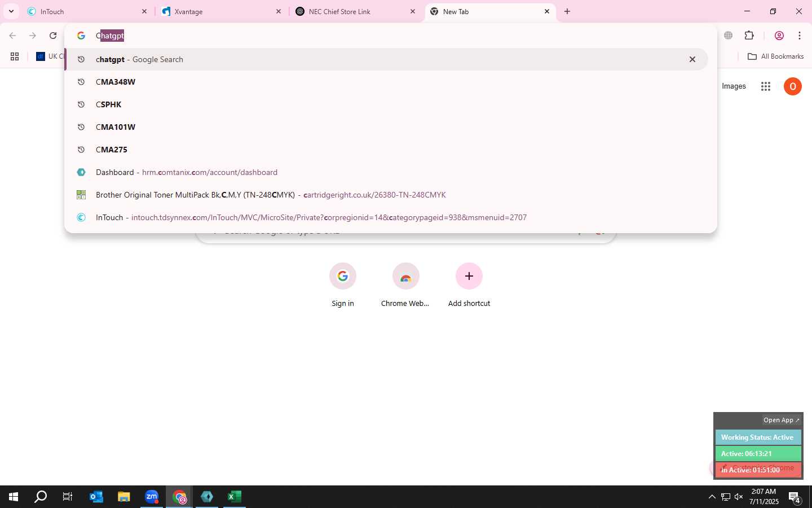
Task: Click the browser Forward arrow
Action: pos(33,36)
